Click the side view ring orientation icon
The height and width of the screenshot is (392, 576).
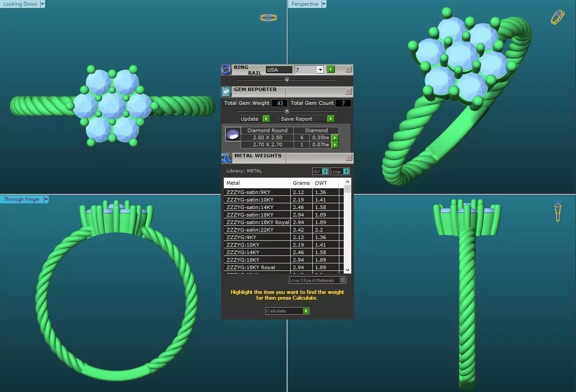coord(557,211)
